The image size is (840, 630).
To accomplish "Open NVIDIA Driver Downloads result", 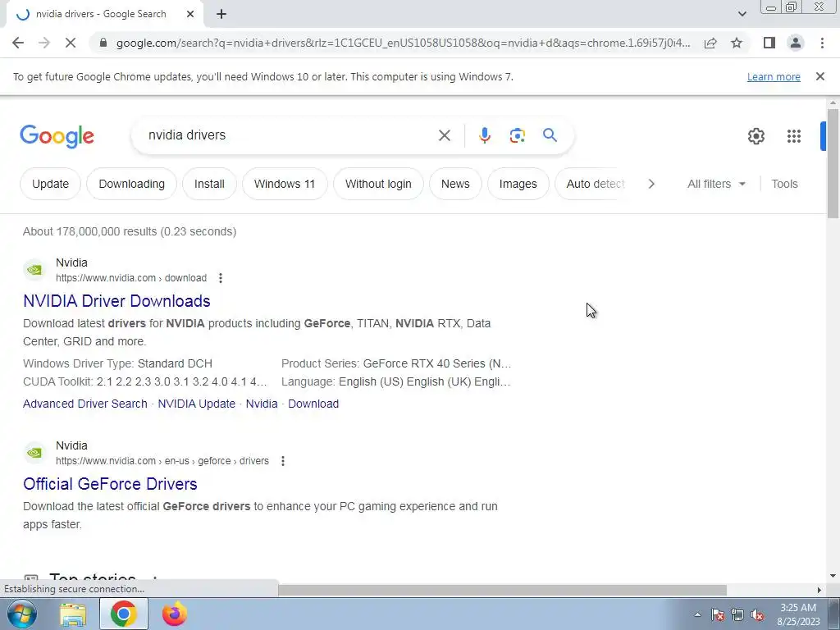I will pos(116,301).
